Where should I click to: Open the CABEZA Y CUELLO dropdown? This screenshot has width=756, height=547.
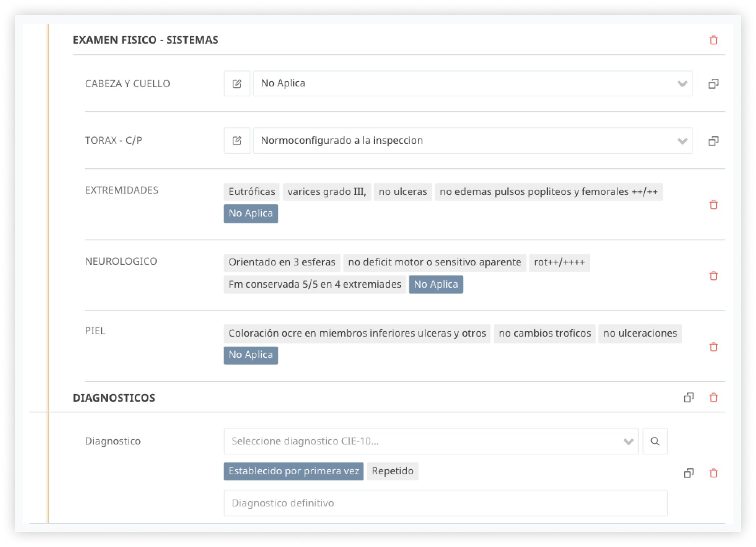tap(473, 83)
